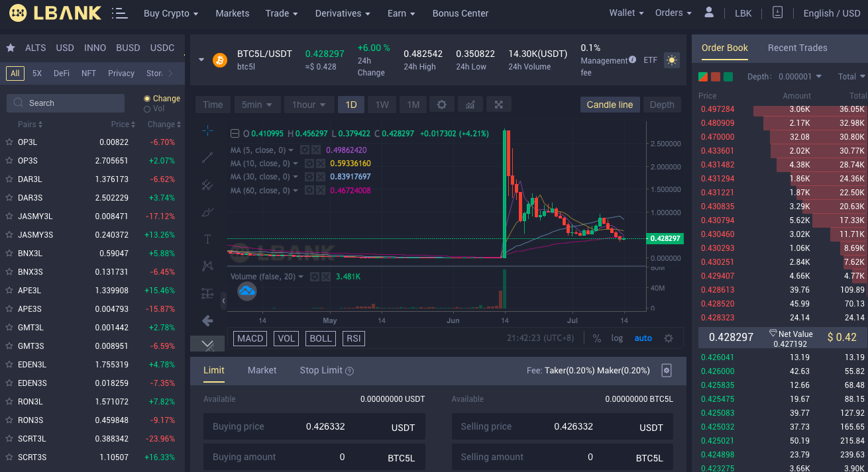Image resolution: width=868 pixels, height=472 pixels.
Task: Switch chart to Depth view
Action: (x=662, y=105)
